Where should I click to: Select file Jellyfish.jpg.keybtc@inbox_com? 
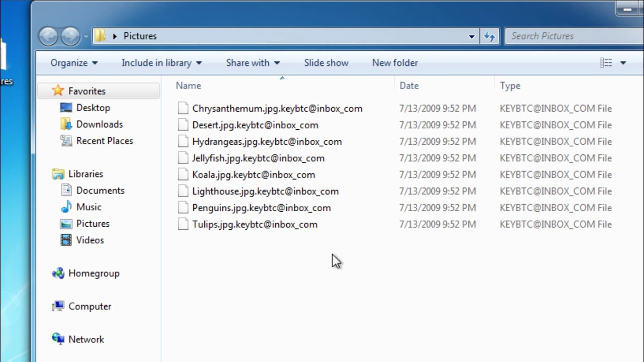coord(258,158)
